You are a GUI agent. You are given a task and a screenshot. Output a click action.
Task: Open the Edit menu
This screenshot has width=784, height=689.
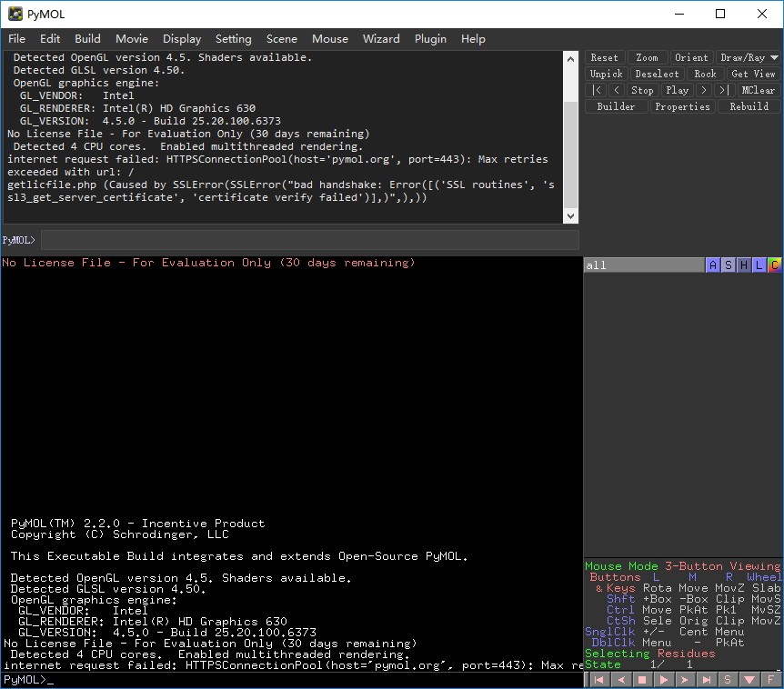tap(50, 39)
